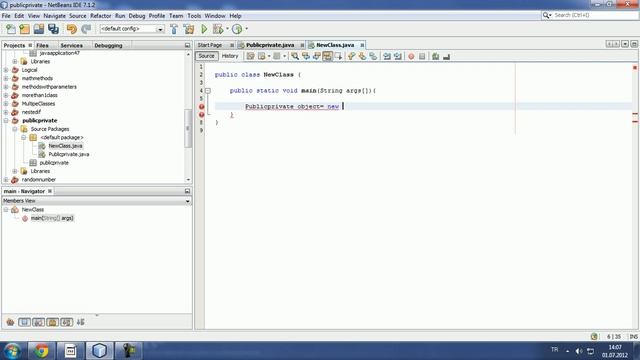
Task: Close the NewClass.java tab
Action: click(362, 45)
